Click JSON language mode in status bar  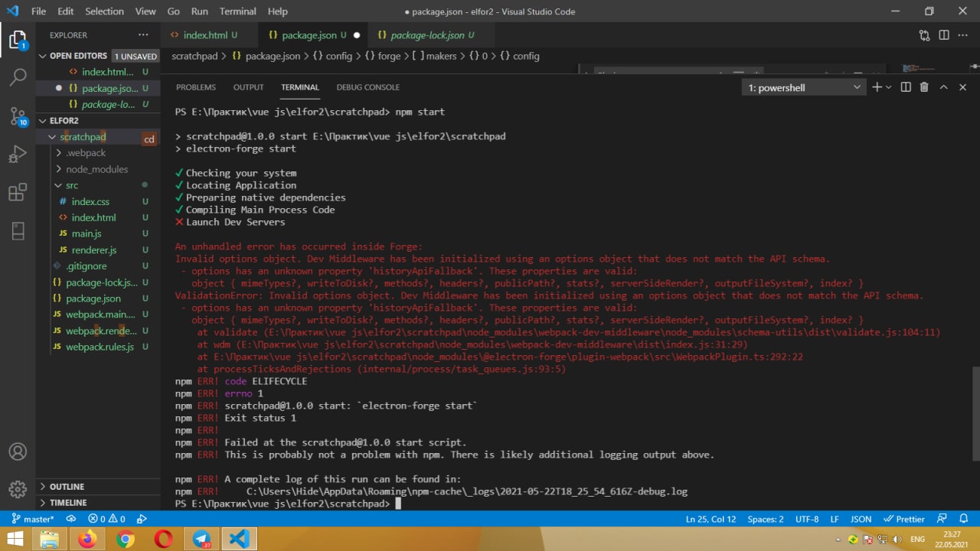coord(861,519)
